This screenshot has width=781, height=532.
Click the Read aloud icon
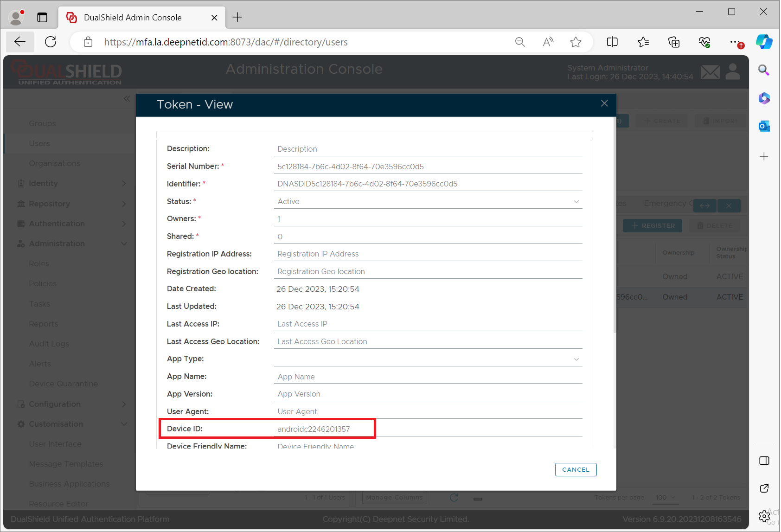click(548, 42)
